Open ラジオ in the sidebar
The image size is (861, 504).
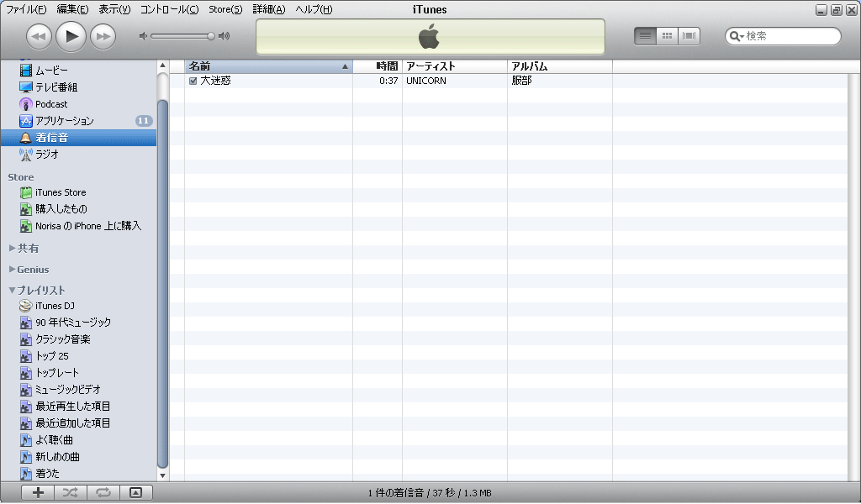coord(78,155)
